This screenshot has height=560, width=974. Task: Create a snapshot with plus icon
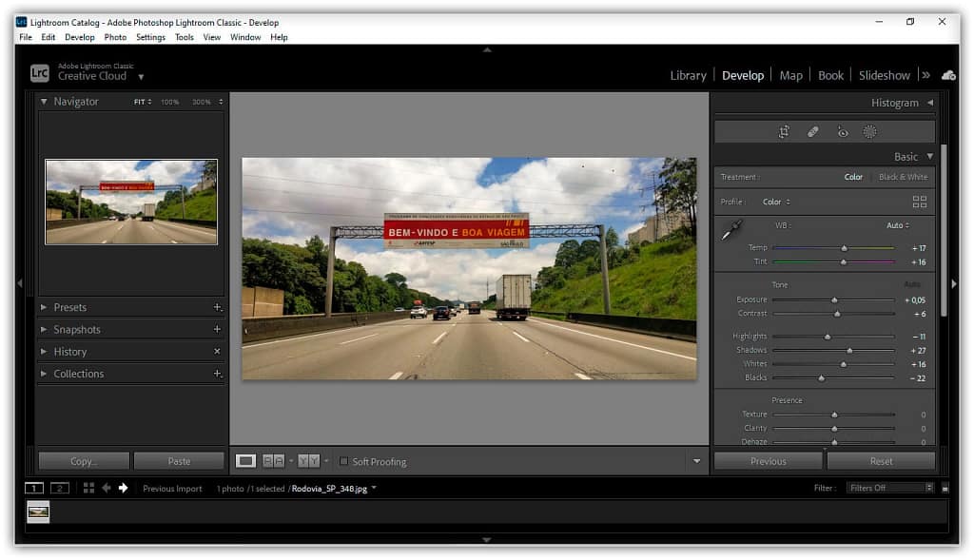(218, 329)
